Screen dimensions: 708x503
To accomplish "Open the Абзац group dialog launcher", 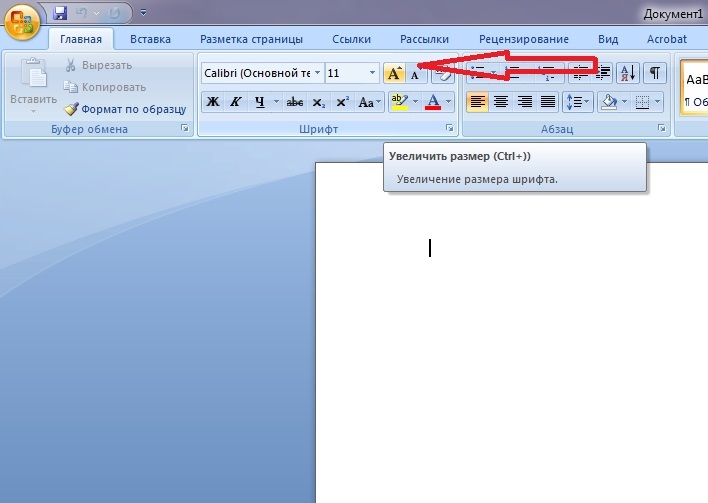I will [x=662, y=128].
